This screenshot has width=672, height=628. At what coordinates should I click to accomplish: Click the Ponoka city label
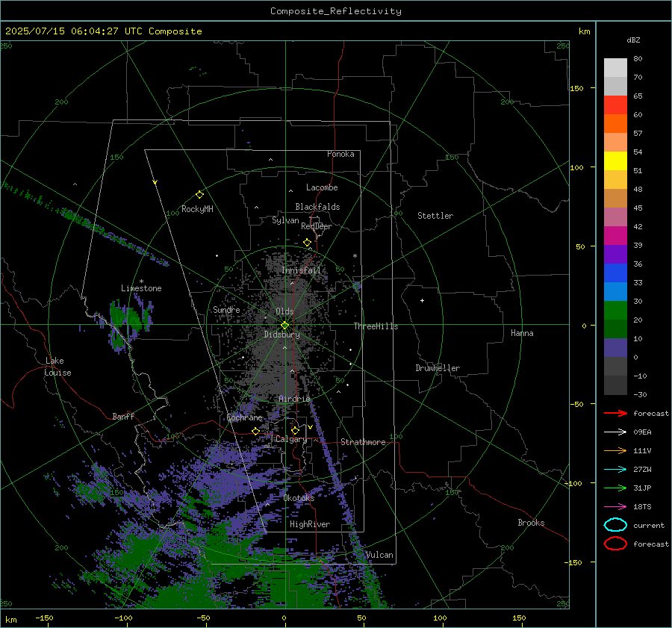340,154
